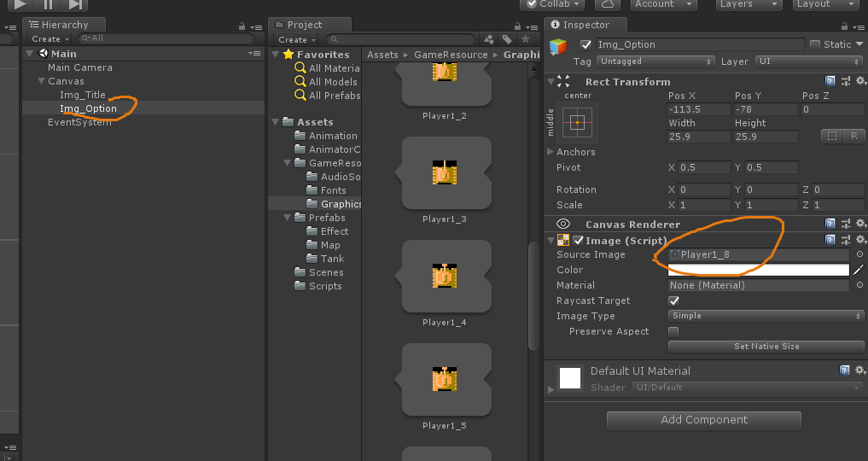The image size is (868, 461).
Task: Open the Fonts folder
Action: pos(327,190)
